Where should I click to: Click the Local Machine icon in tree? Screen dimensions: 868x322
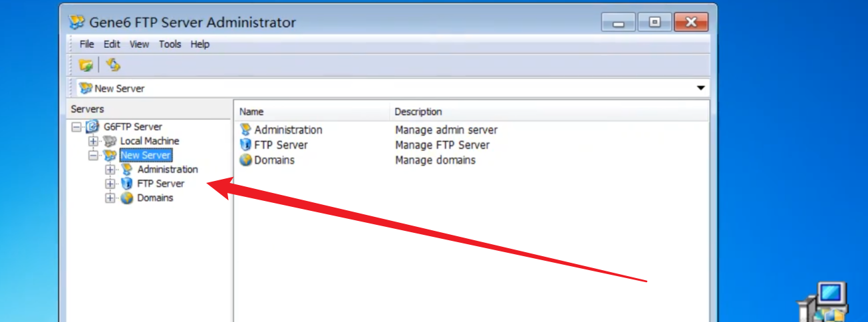110,141
